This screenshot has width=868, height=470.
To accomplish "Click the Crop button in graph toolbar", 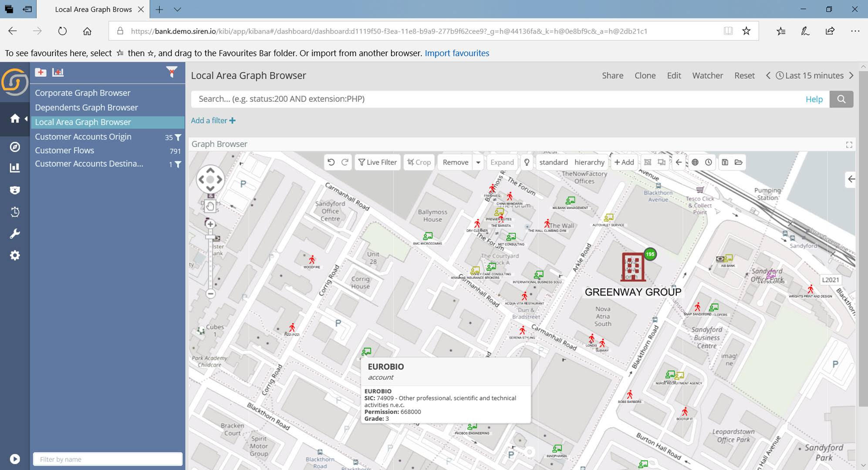I will tap(419, 162).
